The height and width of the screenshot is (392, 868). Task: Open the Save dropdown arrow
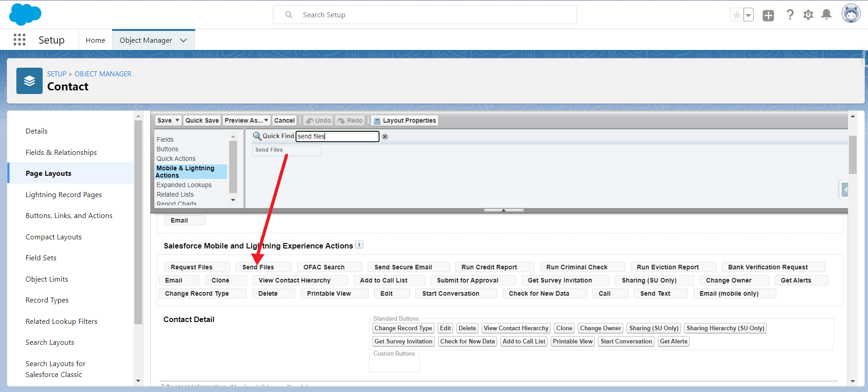(x=178, y=120)
